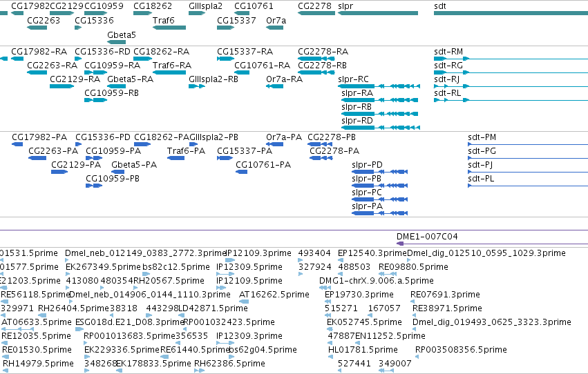Select protein CG2278-PB
Screen dimensions: 588x374
click(x=320, y=144)
